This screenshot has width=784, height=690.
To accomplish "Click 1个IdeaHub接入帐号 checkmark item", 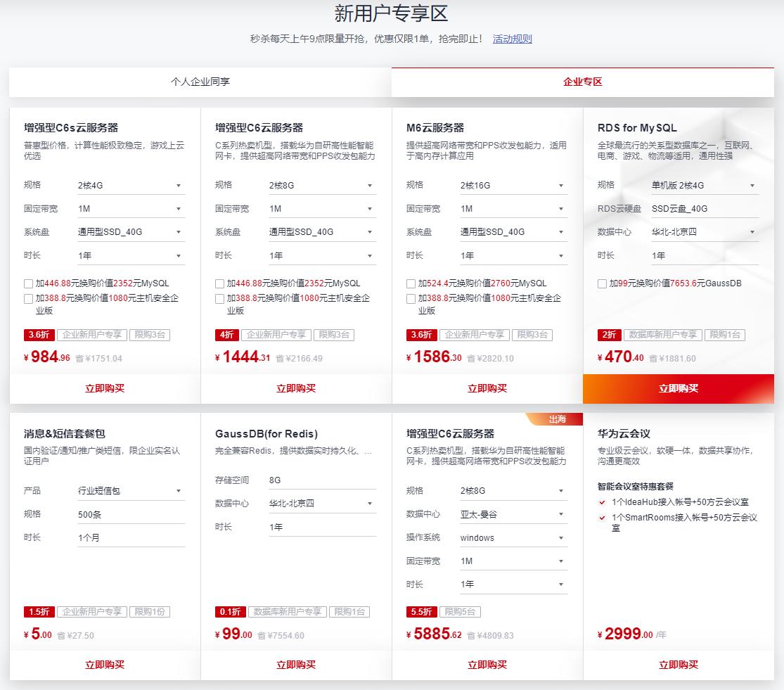I will pos(674,502).
